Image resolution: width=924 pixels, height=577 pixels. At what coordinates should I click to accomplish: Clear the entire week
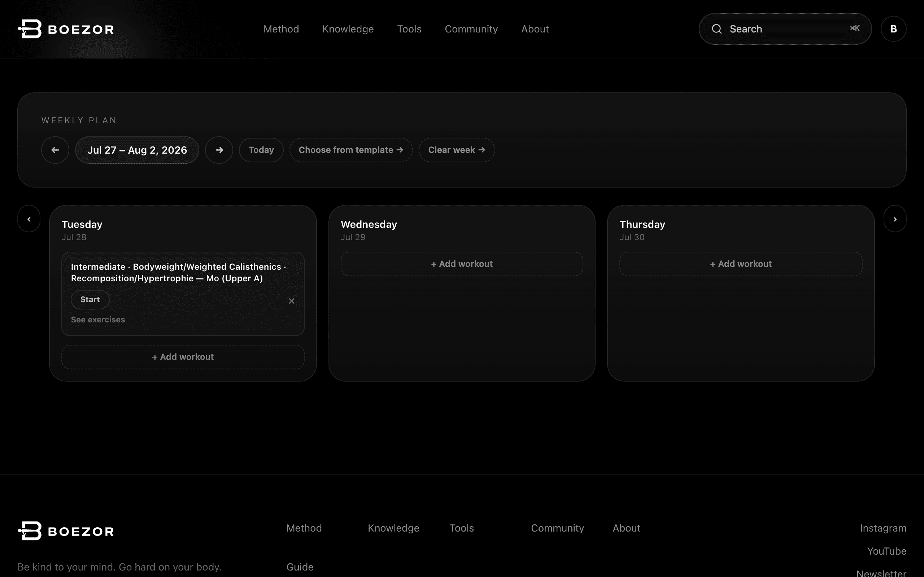coord(457,150)
